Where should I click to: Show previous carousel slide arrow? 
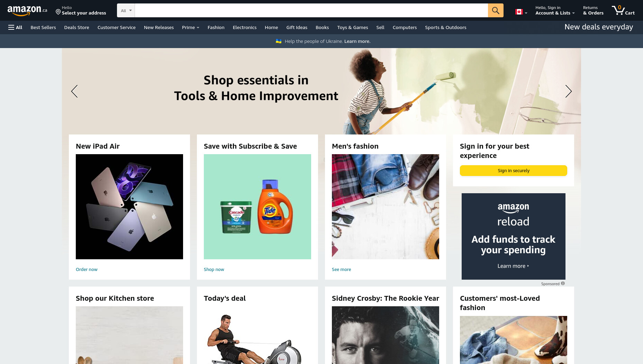coord(74,91)
